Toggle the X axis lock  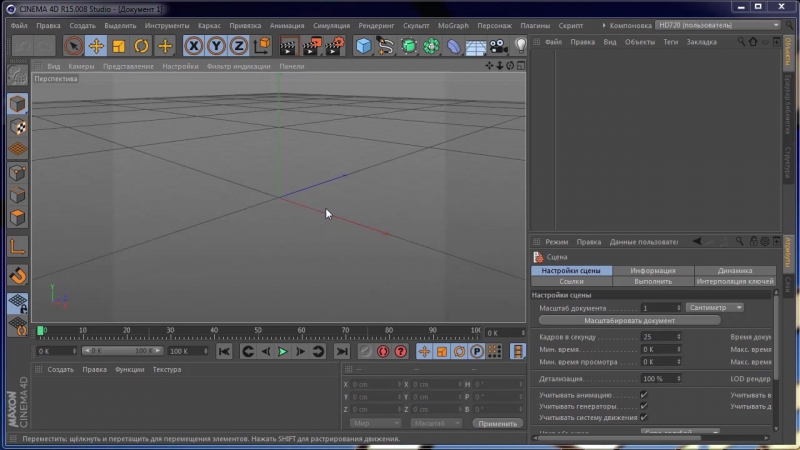194,46
